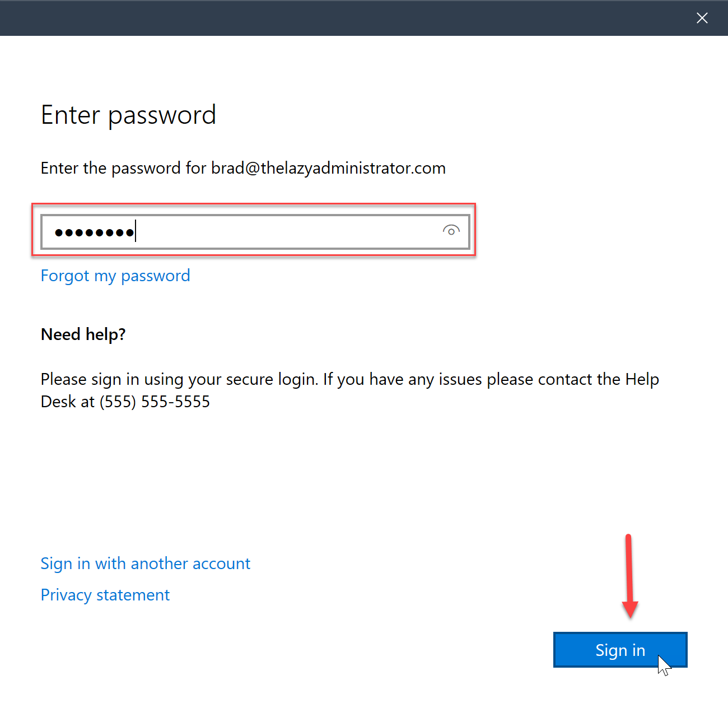The image size is (728, 708).
Task: Focus the password input field
Action: coord(255,231)
